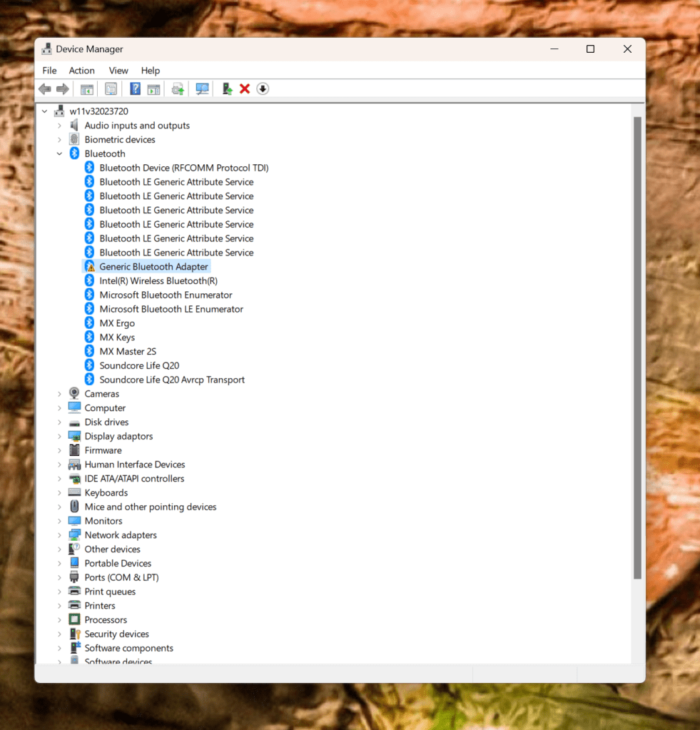This screenshot has height=730, width=700.
Task: Toggle the Show/Hide Console Tree icon
Action: 87,89
